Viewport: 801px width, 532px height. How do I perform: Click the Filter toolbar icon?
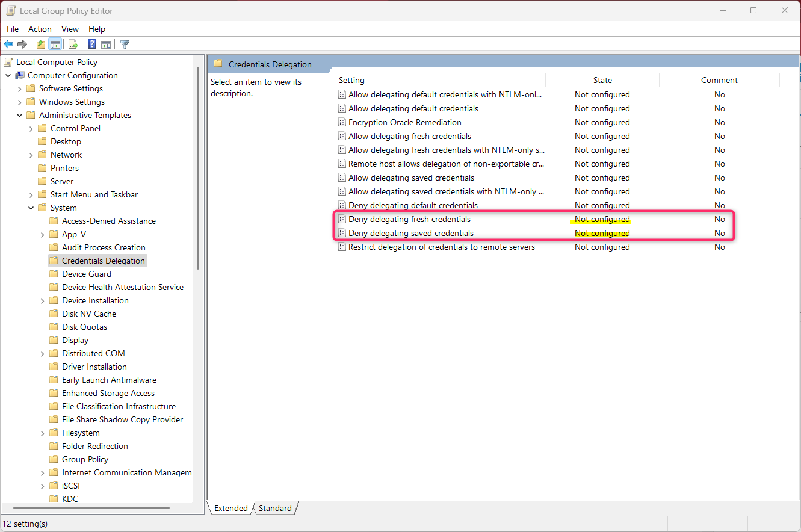[125, 43]
